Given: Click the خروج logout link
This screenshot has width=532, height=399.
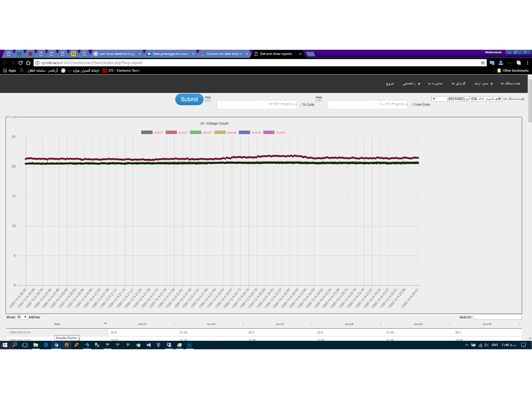Looking at the screenshot, I should click(390, 84).
